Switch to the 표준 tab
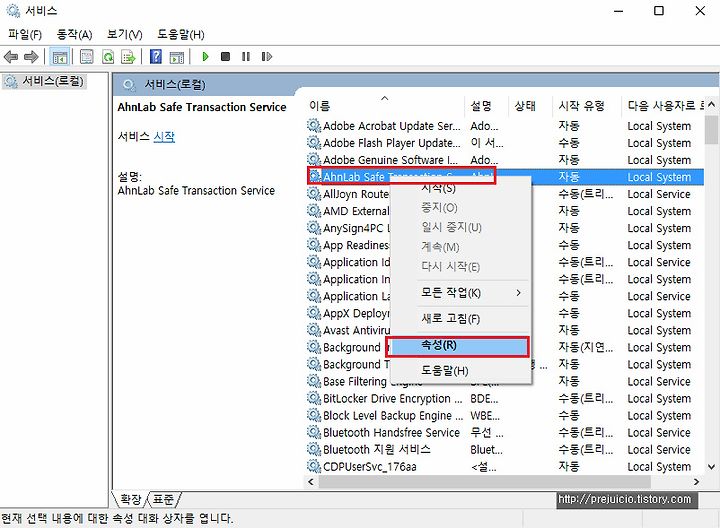 click(x=163, y=499)
